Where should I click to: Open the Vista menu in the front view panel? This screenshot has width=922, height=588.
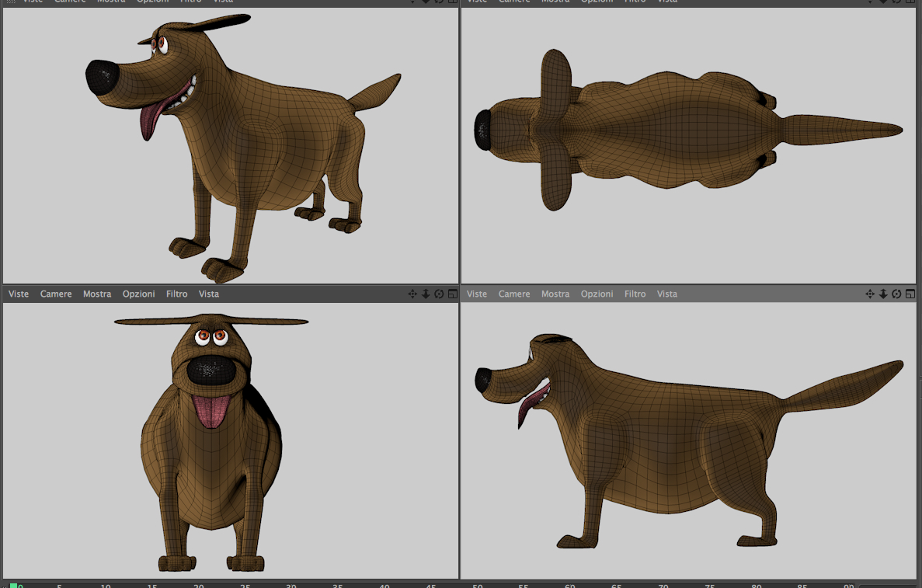point(209,294)
